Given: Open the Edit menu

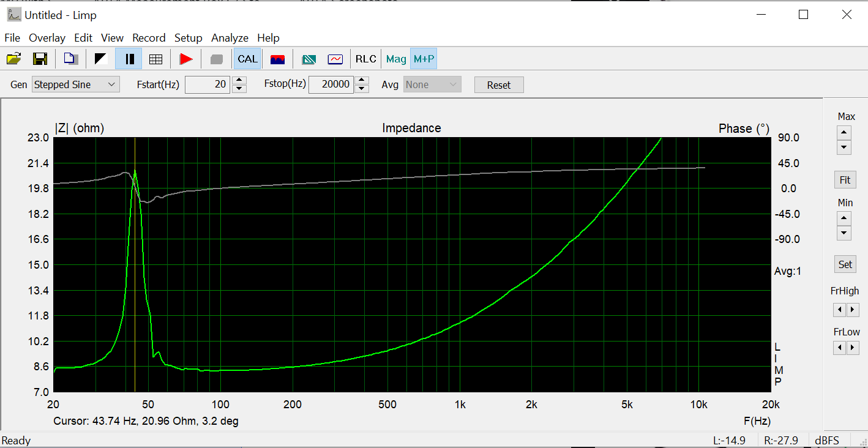Looking at the screenshot, I should [x=83, y=38].
